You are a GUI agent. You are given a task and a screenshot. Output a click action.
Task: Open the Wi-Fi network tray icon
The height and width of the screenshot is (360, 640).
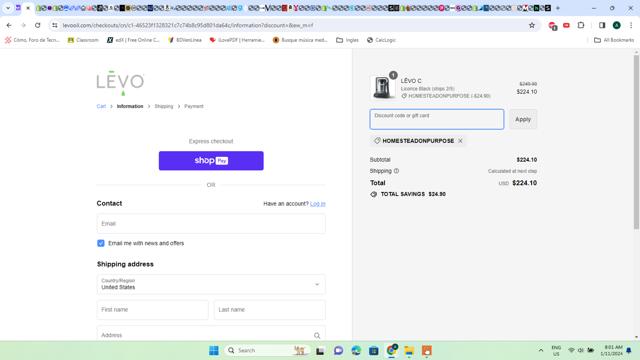(x=571, y=350)
